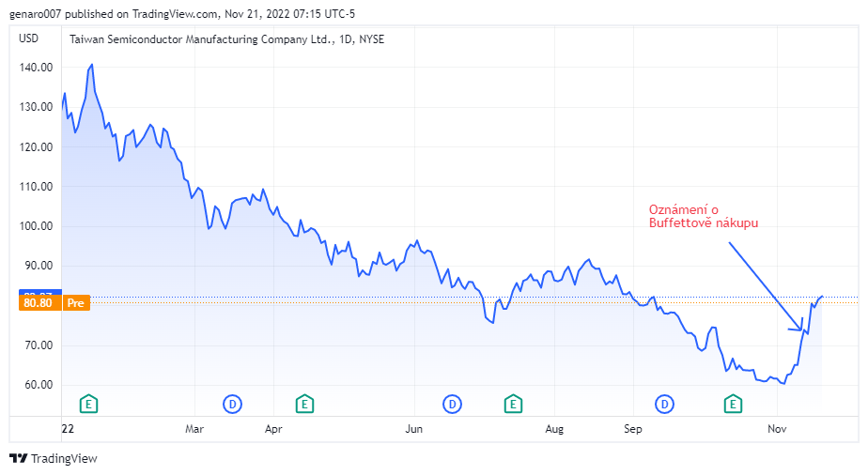Select the earnings E marker in July

513,405
